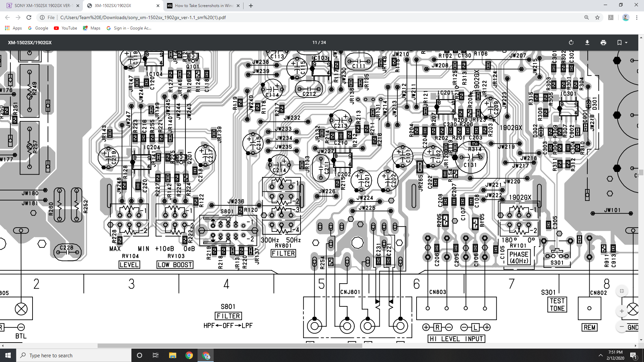This screenshot has width=644, height=362.
Task: Expand the bookmarks dropdown arrow
Action: (x=626, y=43)
